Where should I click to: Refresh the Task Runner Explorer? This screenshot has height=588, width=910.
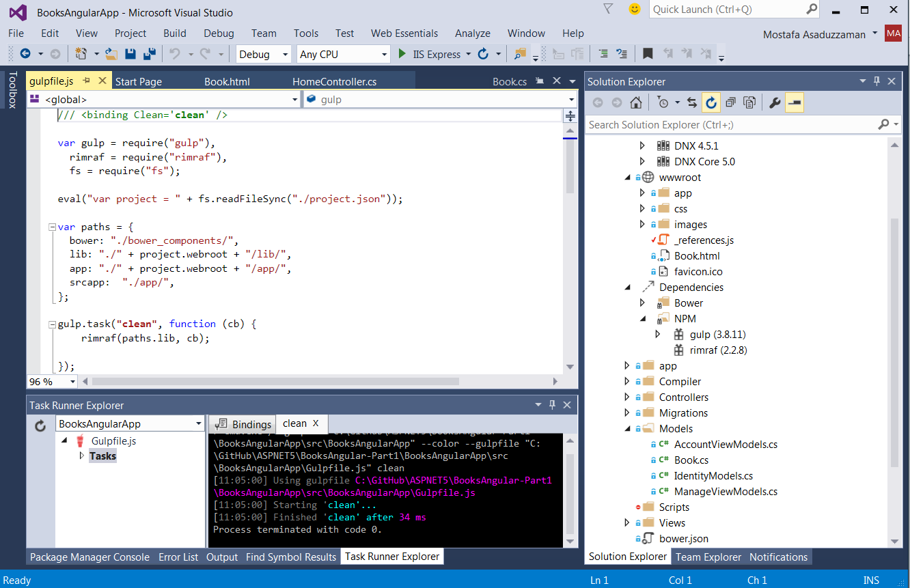coord(40,425)
